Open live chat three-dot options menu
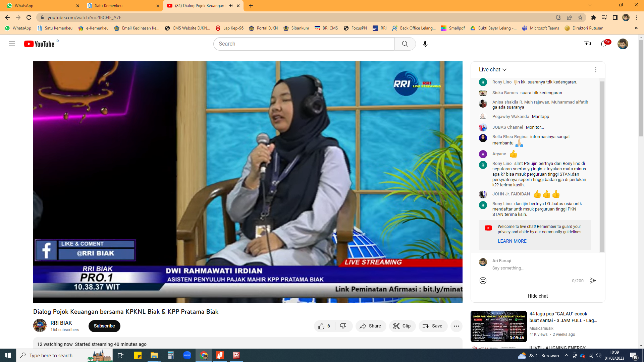Viewport: 644px width, 362px height. click(595, 70)
